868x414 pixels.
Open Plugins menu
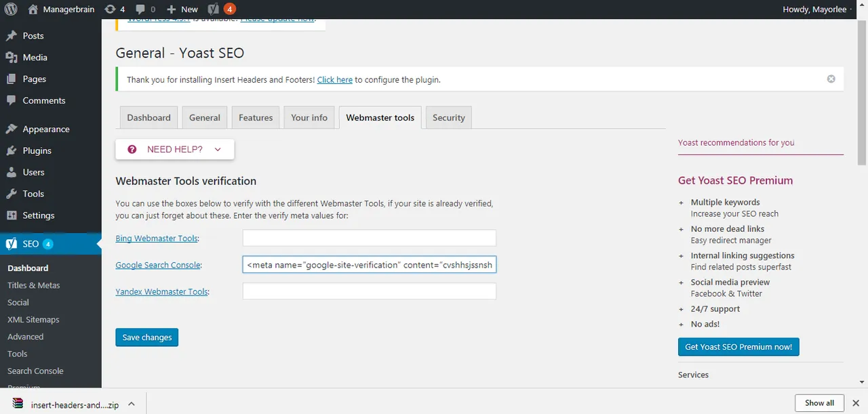coord(37,151)
